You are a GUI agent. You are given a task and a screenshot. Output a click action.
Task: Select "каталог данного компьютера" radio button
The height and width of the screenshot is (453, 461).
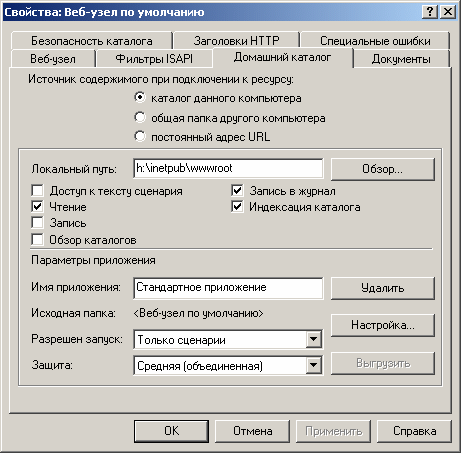(x=140, y=98)
